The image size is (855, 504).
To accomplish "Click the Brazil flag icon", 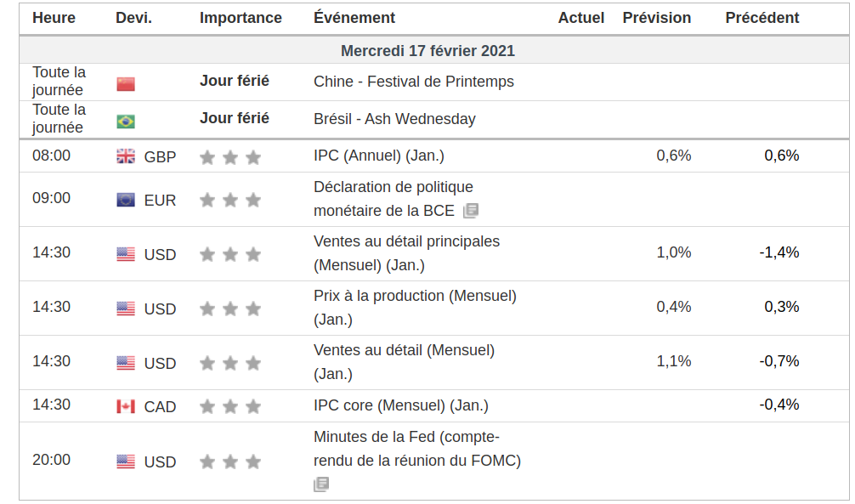I will pos(126,122).
